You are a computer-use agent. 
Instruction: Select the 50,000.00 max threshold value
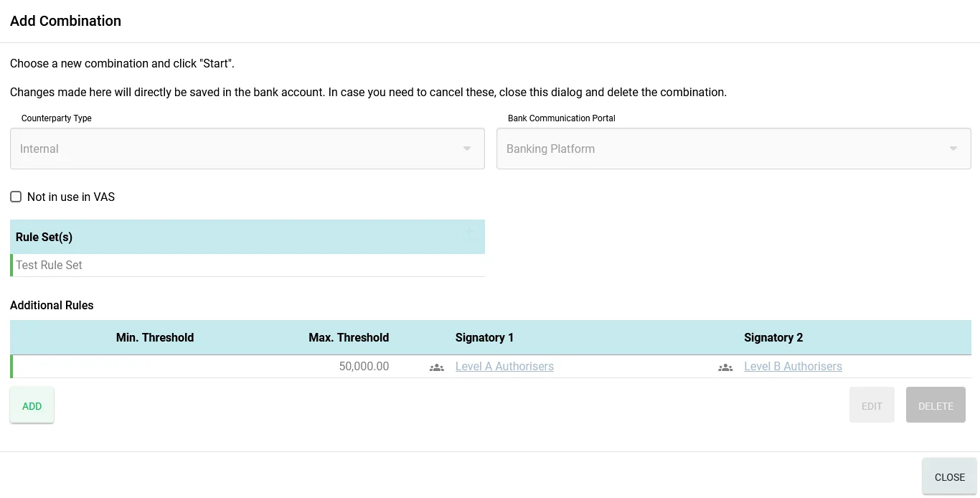(x=364, y=367)
